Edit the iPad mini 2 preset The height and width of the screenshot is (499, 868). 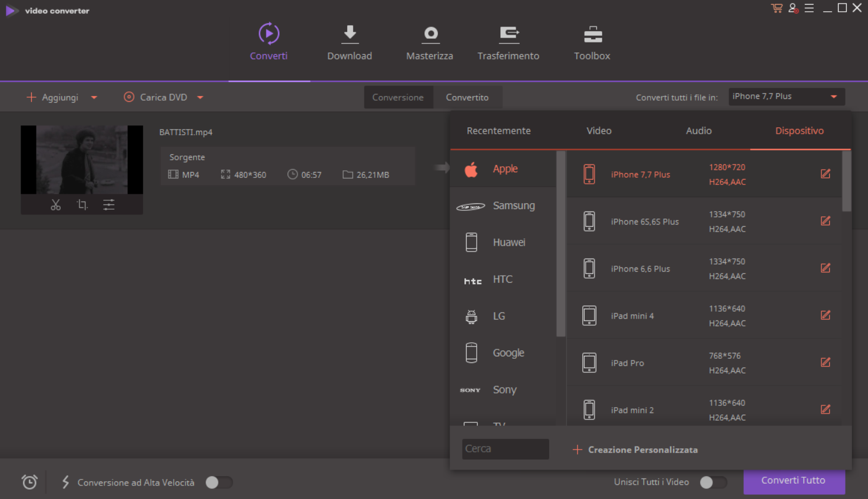coord(826,409)
